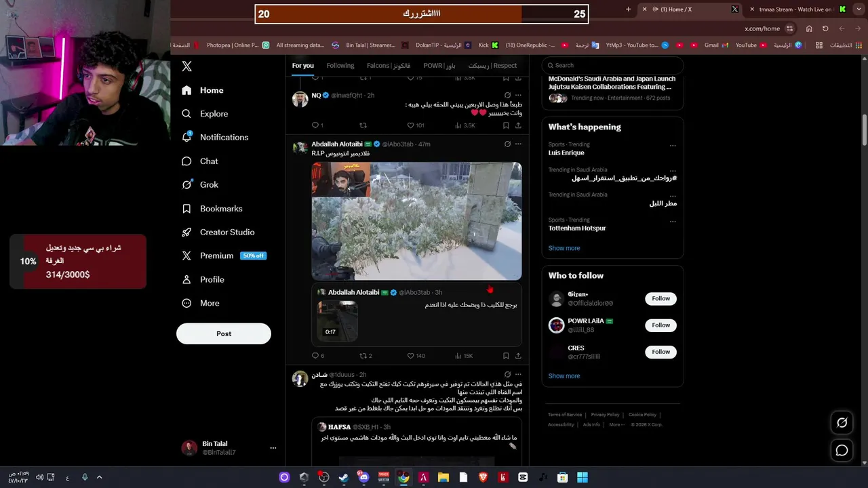Repost the NQ post
Viewport: 868px width, 488px height.
(x=363, y=125)
